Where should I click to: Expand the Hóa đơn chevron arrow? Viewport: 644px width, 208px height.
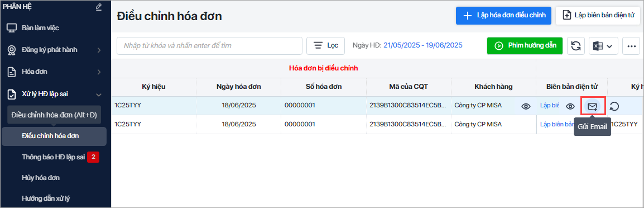click(x=99, y=72)
